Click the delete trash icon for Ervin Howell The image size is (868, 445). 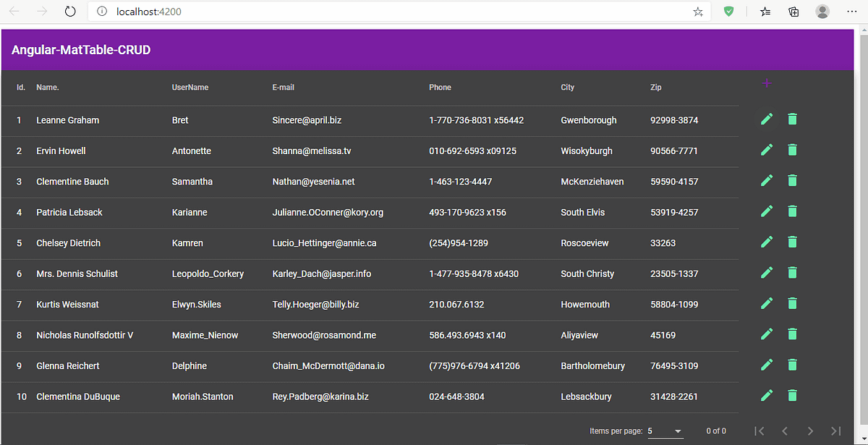click(x=792, y=149)
